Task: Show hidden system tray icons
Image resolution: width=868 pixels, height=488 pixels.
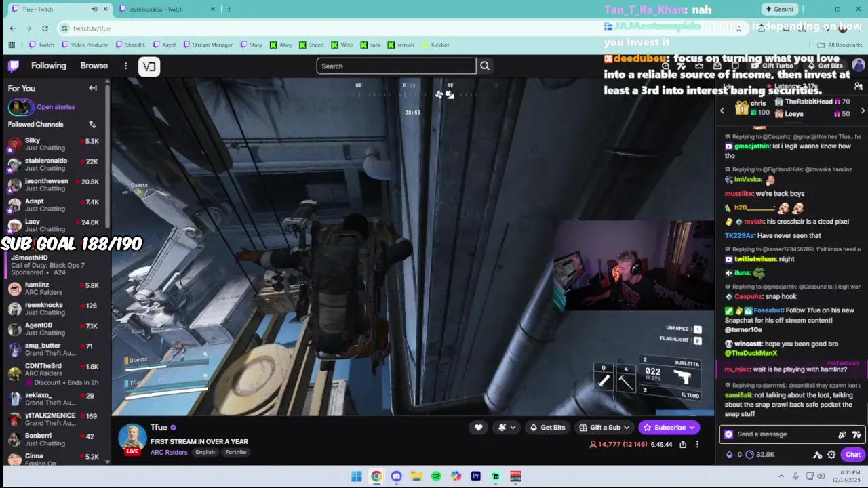Action: pos(781,476)
